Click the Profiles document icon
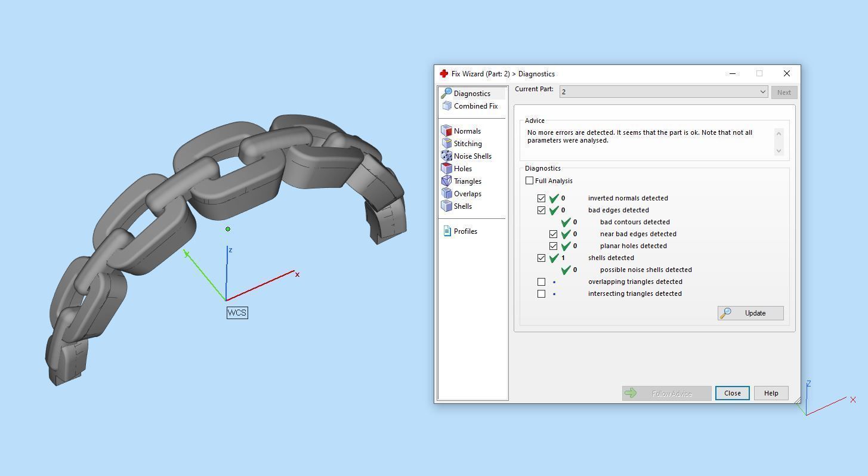This screenshot has width=868, height=476. click(447, 231)
